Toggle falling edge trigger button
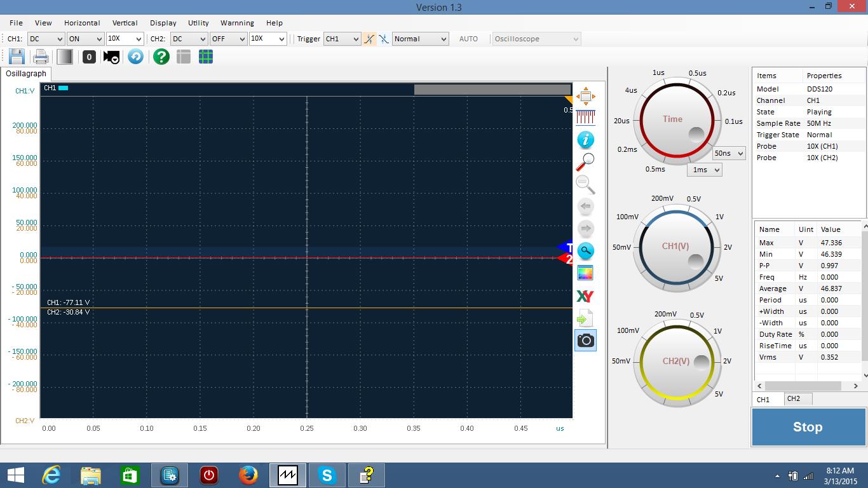 coord(384,39)
